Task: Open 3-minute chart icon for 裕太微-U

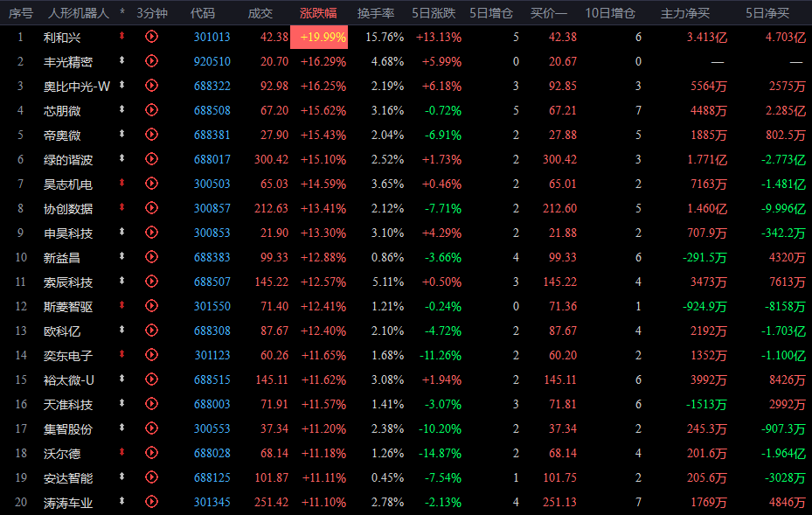Action: click(151, 379)
